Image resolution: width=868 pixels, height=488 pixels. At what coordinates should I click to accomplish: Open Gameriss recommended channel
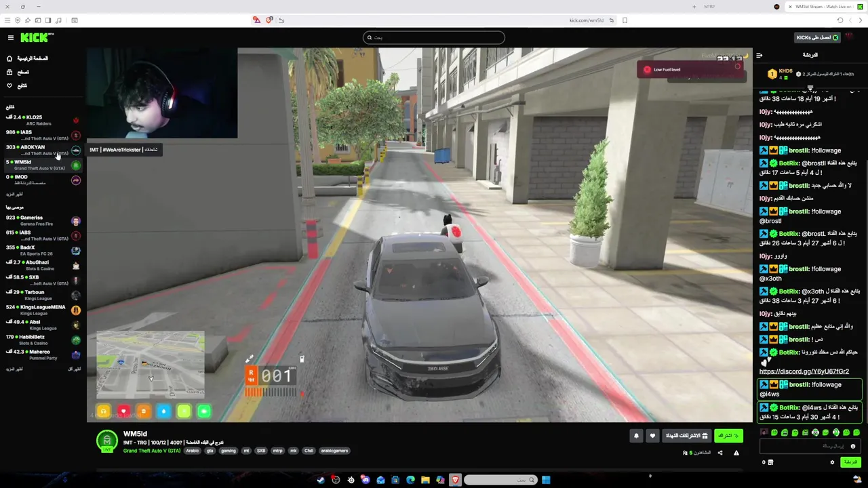coord(42,221)
